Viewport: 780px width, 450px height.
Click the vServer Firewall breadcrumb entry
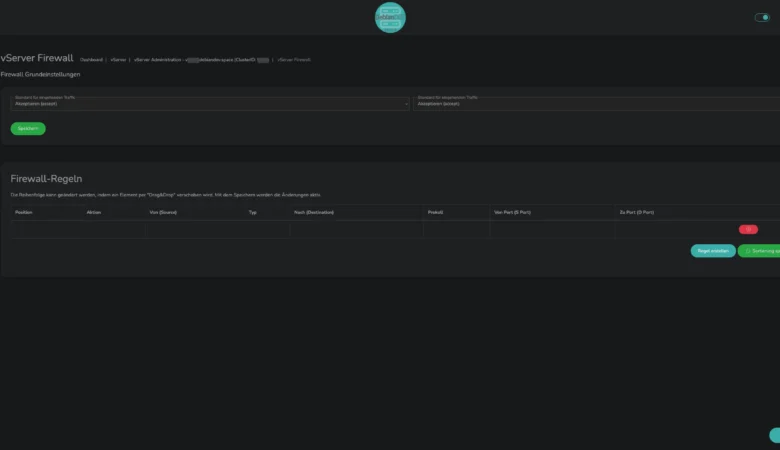click(x=294, y=60)
